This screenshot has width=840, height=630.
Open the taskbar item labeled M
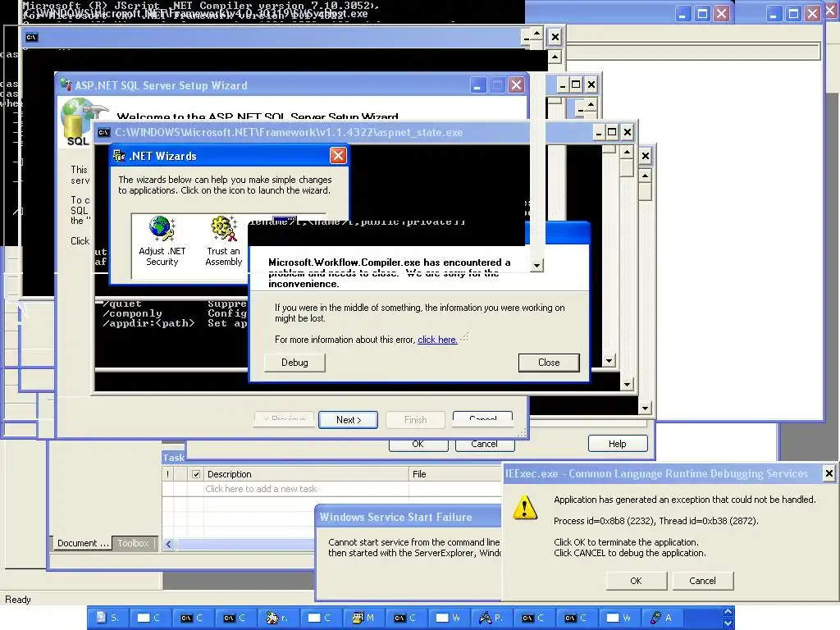pos(363,618)
